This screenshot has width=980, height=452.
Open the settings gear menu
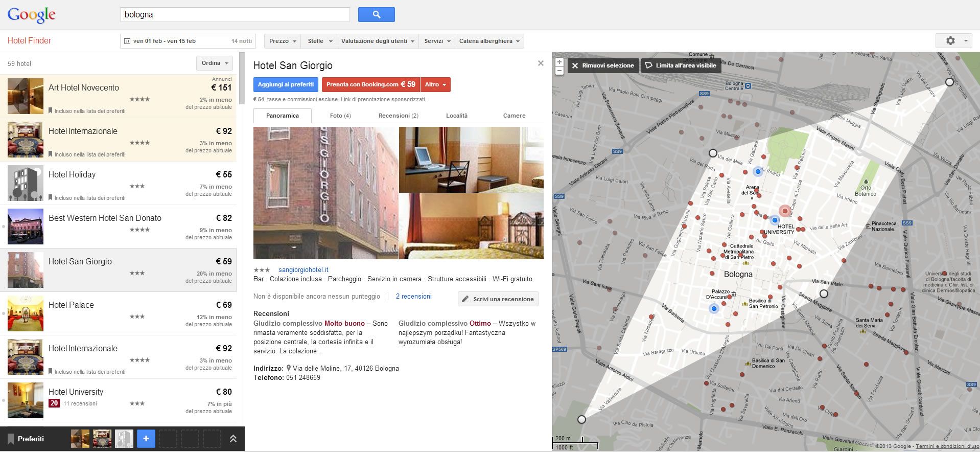[x=953, y=41]
